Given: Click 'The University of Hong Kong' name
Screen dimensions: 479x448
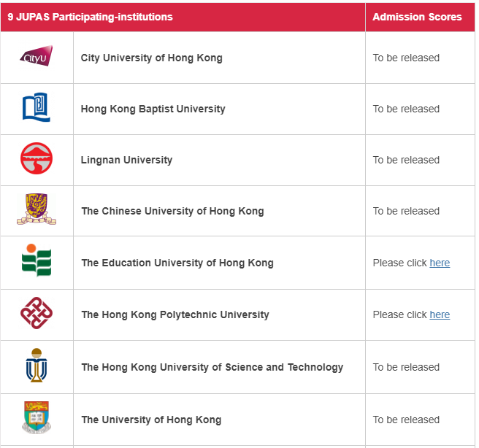Looking at the screenshot, I should (151, 420).
